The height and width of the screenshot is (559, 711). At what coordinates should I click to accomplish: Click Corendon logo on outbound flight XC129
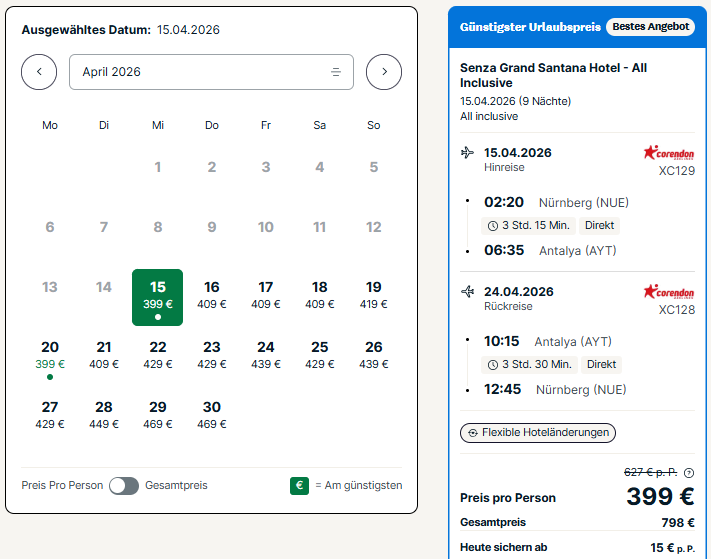click(668, 152)
